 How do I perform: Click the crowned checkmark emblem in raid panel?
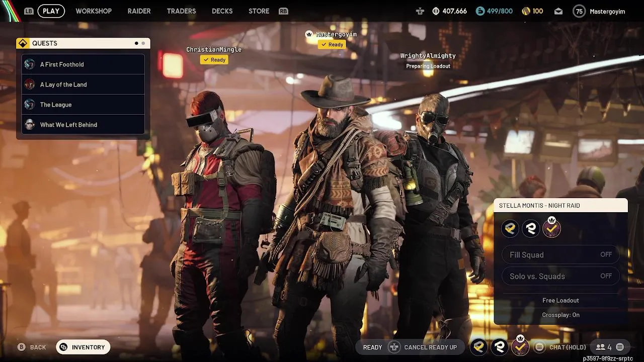551,228
